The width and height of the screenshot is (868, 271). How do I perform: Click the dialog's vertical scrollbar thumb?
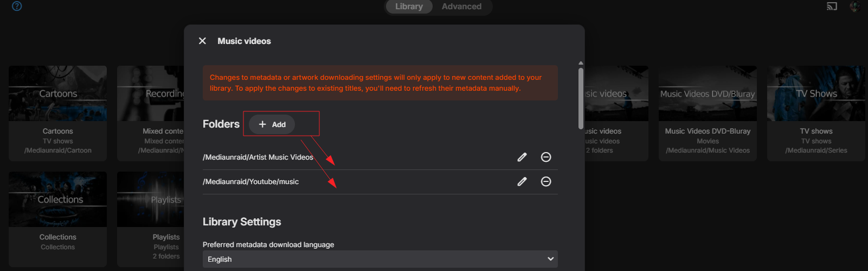(x=581, y=98)
